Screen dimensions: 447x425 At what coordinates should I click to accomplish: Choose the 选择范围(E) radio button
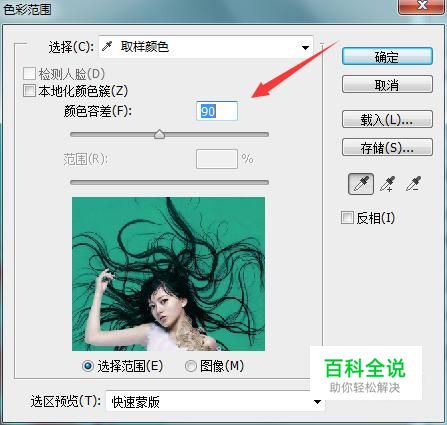coord(88,366)
